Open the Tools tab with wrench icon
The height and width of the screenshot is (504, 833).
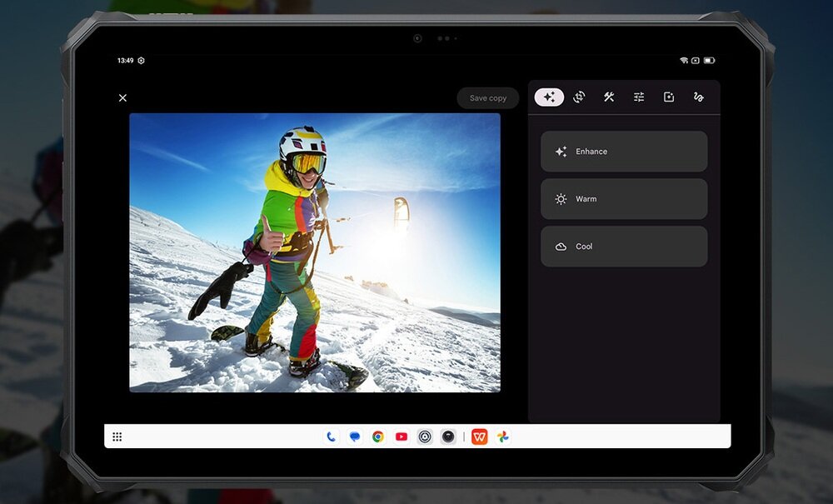[609, 97]
